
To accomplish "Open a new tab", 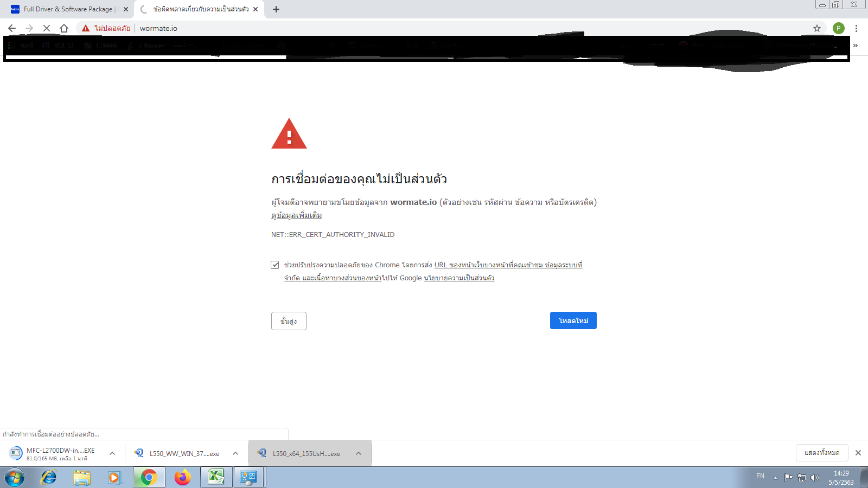I will 276,9.
